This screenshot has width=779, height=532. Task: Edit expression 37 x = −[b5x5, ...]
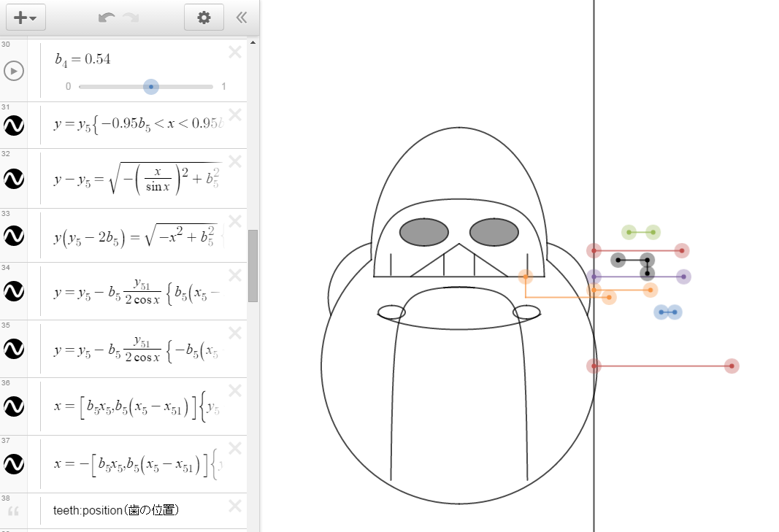138,464
